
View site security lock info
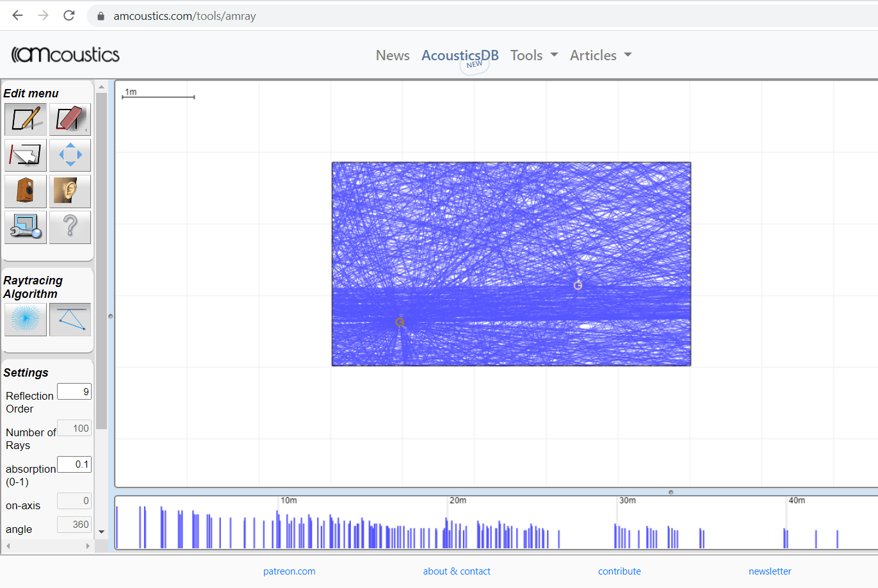[x=101, y=16]
